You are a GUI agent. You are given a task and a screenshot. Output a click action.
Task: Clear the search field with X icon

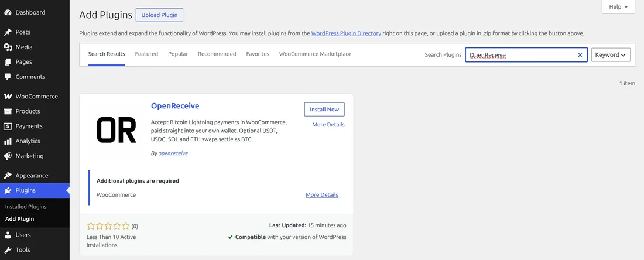coord(580,54)
